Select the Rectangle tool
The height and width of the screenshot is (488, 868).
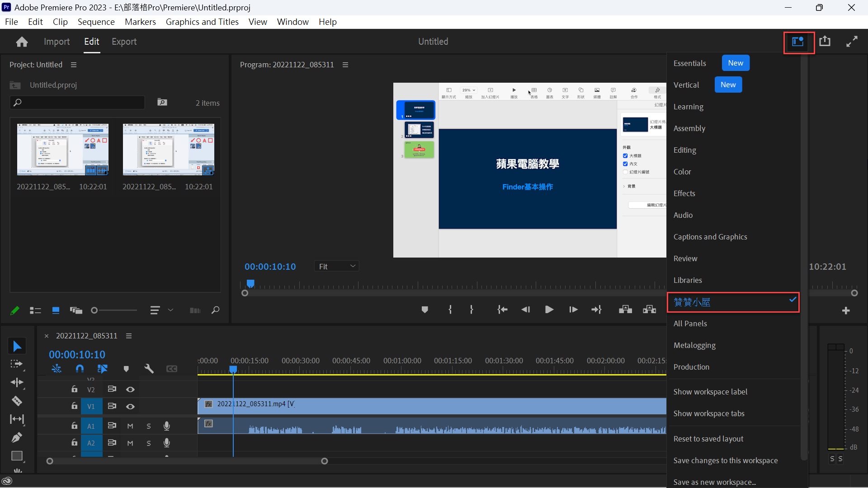click(17, 456)
